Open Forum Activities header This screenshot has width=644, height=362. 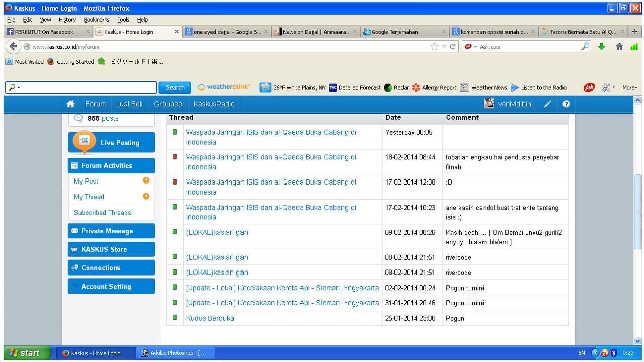(x=111, y=165)
